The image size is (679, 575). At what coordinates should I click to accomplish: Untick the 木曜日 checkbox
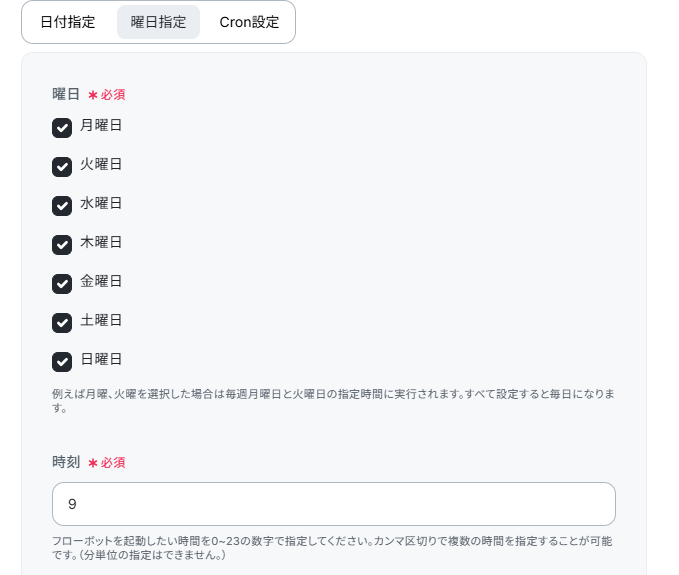tap(62, 245)
